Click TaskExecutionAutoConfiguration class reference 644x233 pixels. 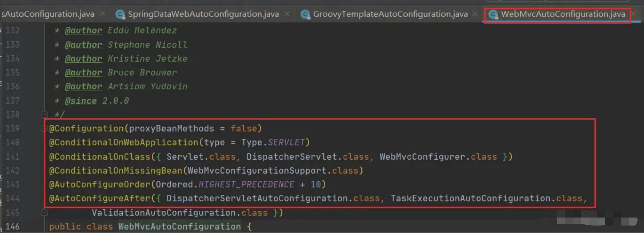[470, 198]
